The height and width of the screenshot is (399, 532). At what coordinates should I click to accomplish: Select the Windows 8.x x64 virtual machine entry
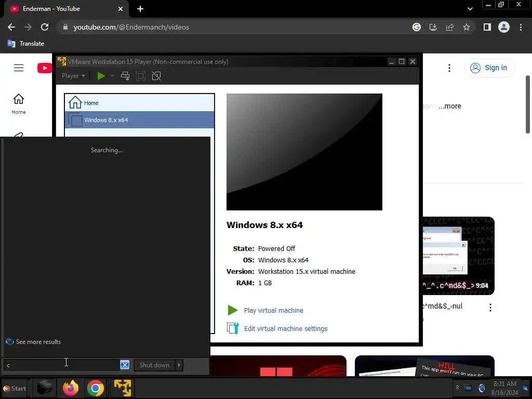[139, 120]
